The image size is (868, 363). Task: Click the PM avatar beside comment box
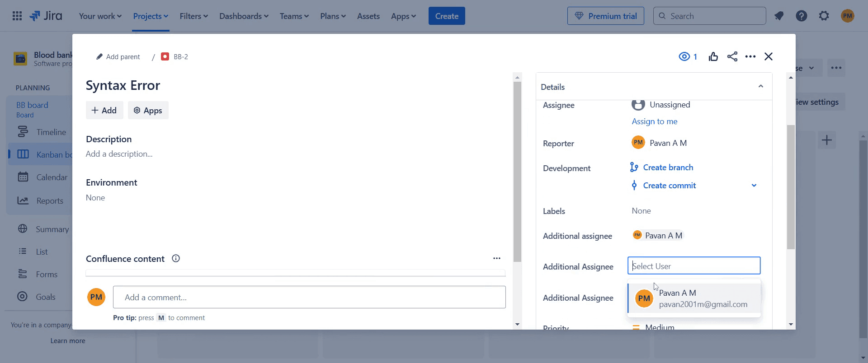(96, 297)
